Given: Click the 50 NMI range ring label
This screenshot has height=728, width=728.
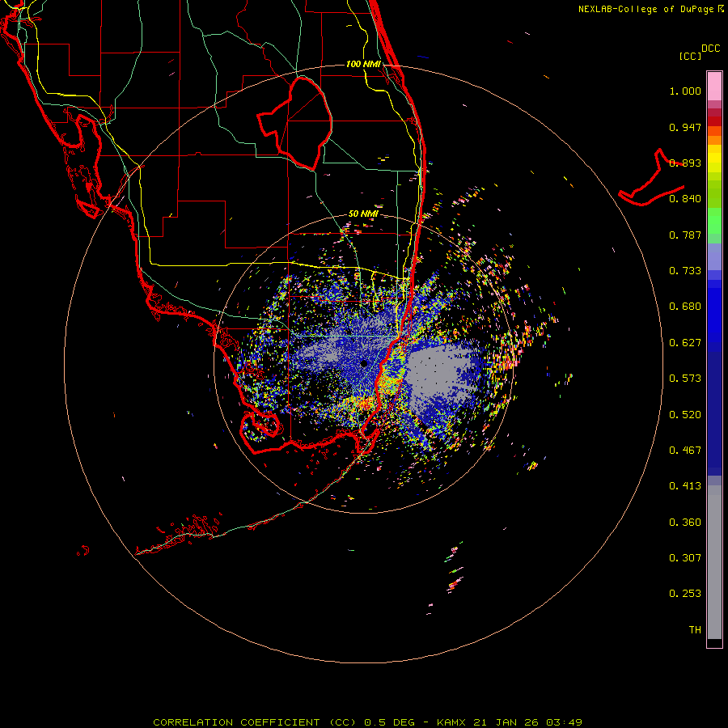Looking at the screenshot, I should (x=363, y=214).
